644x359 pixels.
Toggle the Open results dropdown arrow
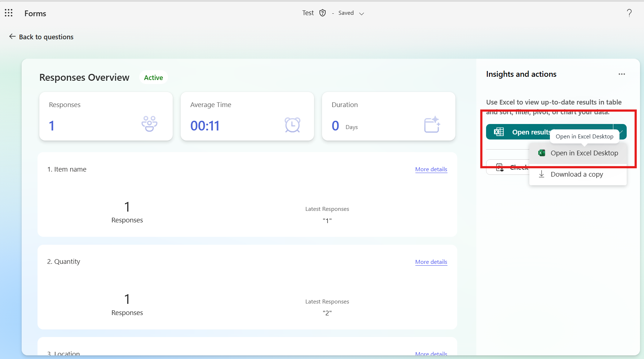click(x=620, y=132)
